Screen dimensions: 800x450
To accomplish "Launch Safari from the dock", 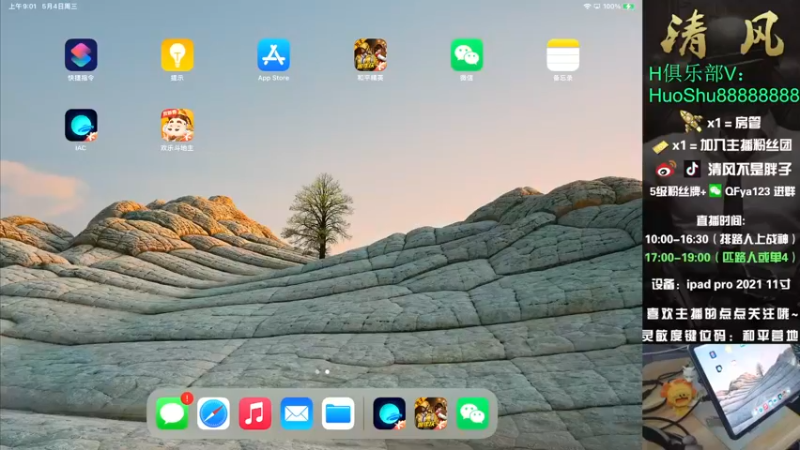I will pyautogui.click(x=213, y=413).
